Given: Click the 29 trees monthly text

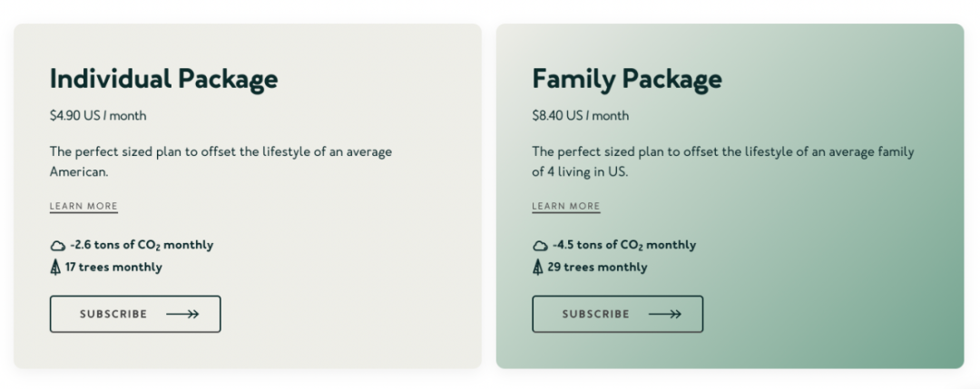Looking at the screenshot, I should click(597, 267).
